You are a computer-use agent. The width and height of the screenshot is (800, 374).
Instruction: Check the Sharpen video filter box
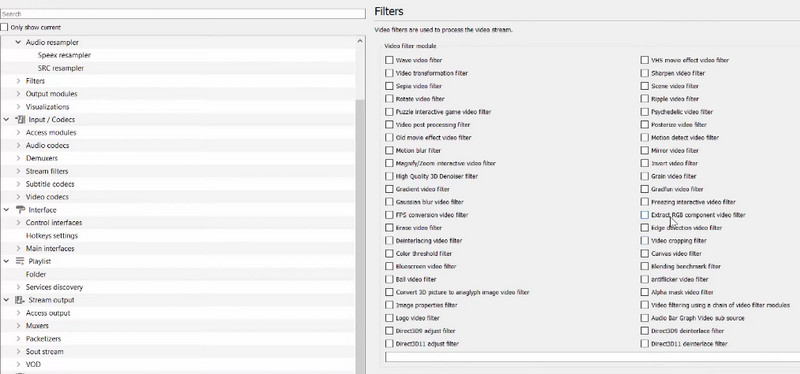point(645,73)
